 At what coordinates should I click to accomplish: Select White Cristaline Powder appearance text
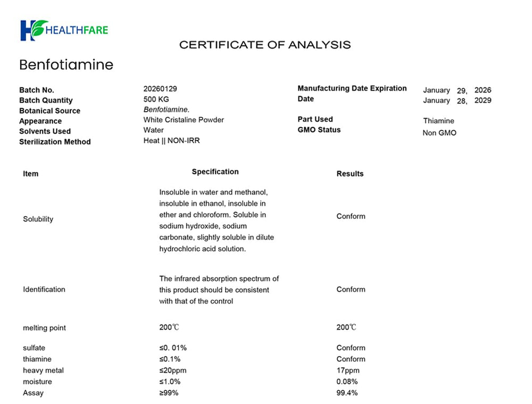[x=184, y=120]
